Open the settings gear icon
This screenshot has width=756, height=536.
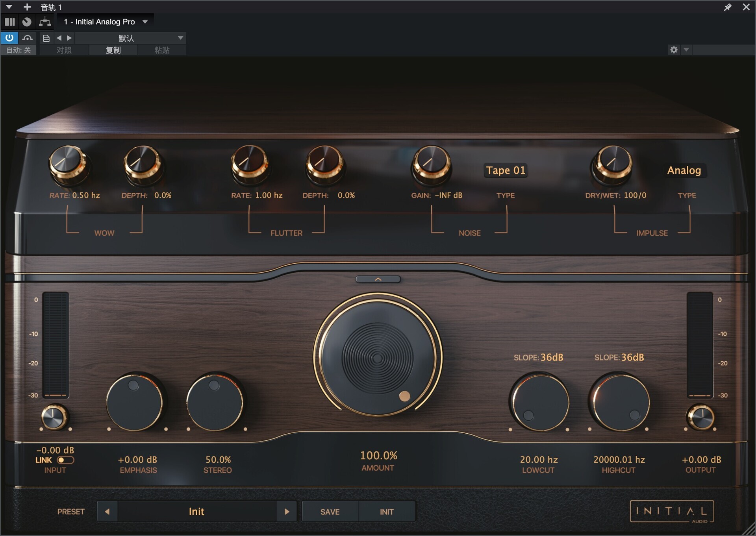tap(674, 50)
